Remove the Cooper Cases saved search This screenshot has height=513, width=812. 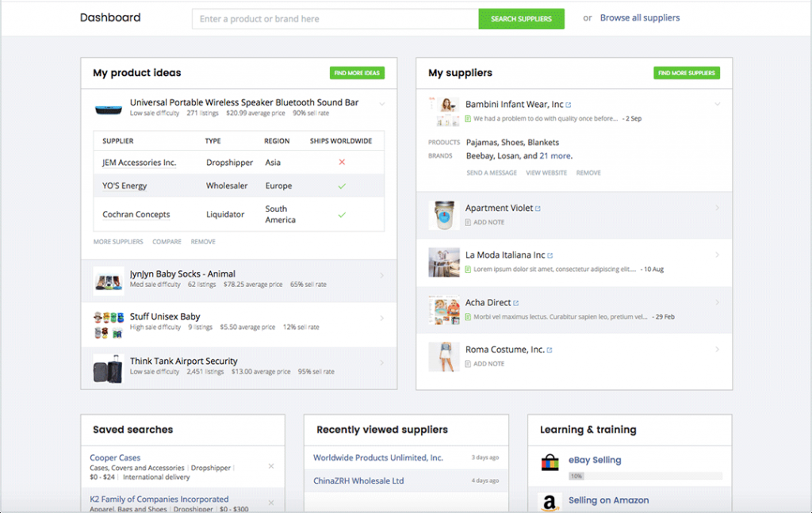pos(271,466)
